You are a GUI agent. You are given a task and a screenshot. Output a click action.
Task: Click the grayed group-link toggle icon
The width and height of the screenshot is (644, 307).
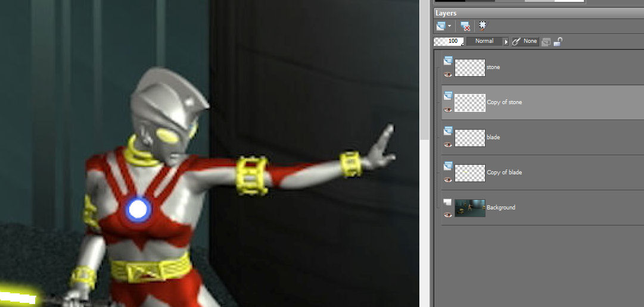[x=546, y=42]
